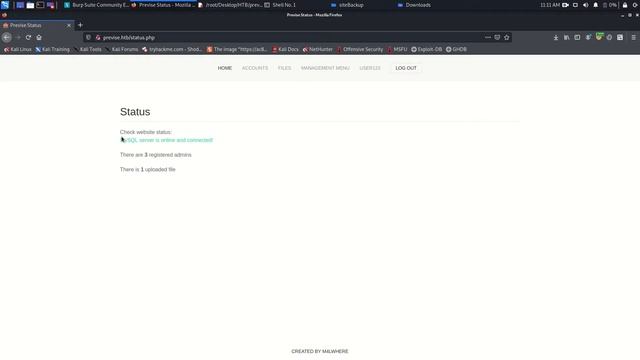
Task: Open Offensive Security bookmark
Action: 360,49
